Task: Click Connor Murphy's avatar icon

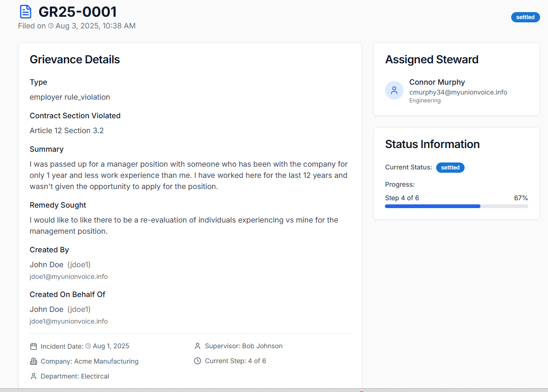Action: tap(394, 90)
